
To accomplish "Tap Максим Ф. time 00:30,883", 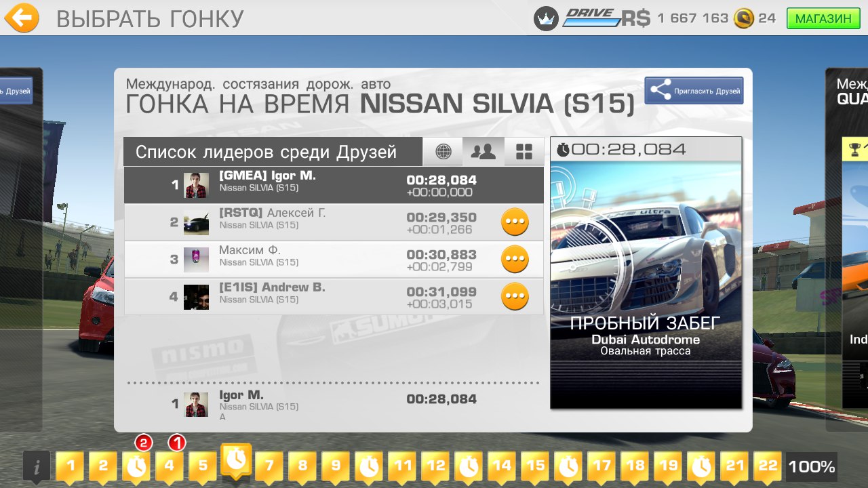I will pyautogui.click(x=441, y=255).
